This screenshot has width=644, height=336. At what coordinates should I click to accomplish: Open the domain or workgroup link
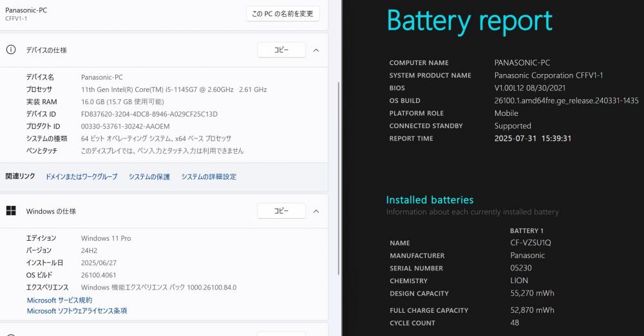(x=81, y=176)
